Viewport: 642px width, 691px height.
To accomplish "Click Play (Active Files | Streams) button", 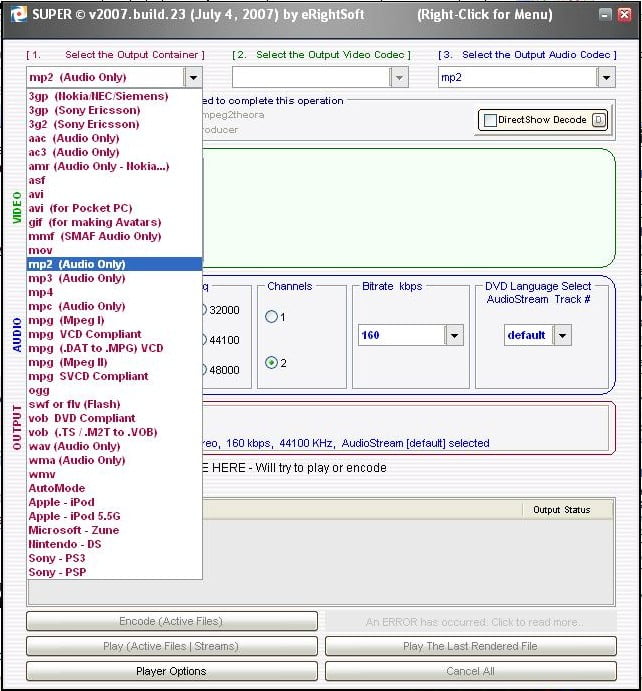I will coord(172,646).
